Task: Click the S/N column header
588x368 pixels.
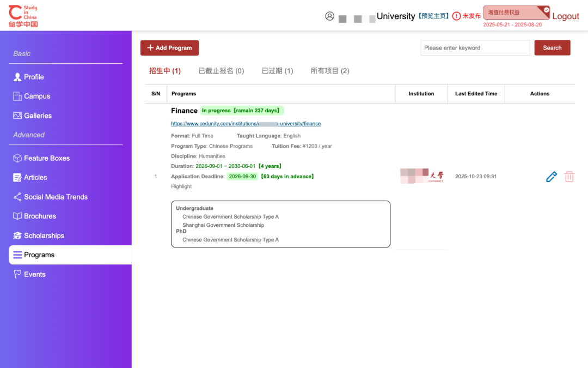Action: (156, 94)
